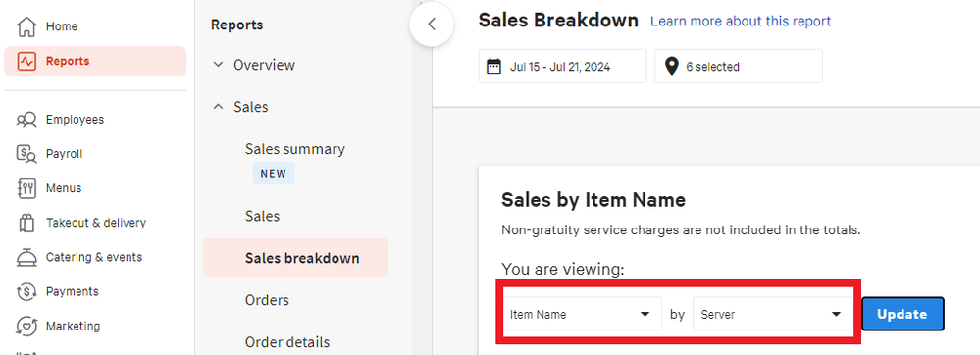Click the blue Update button

coord(903,314)
